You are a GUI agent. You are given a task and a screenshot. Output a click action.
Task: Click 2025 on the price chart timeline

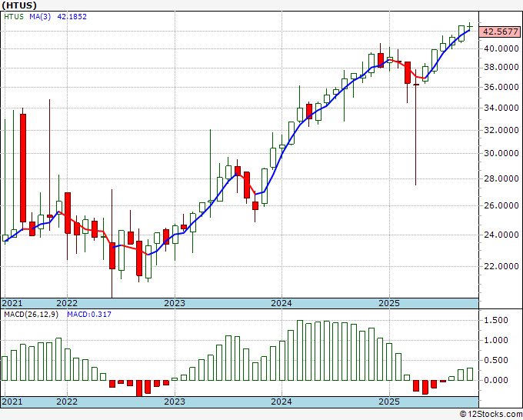tap(389, 303)
